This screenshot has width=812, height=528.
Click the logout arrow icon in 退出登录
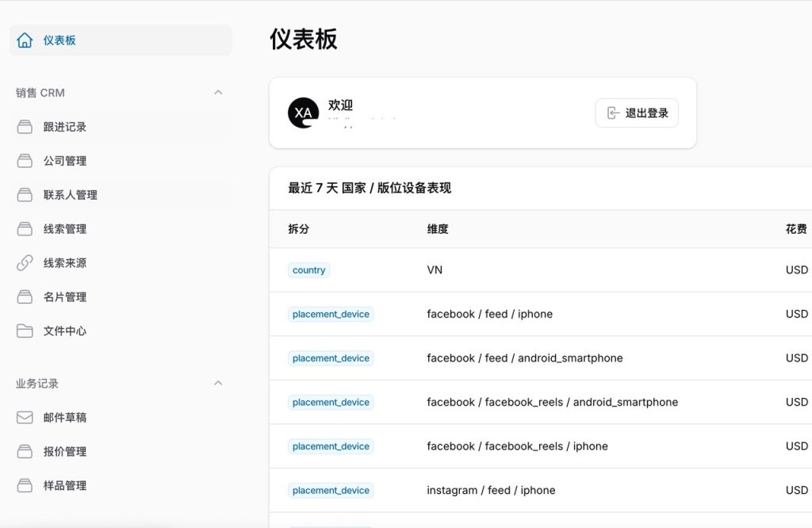(x=613, y=113)
